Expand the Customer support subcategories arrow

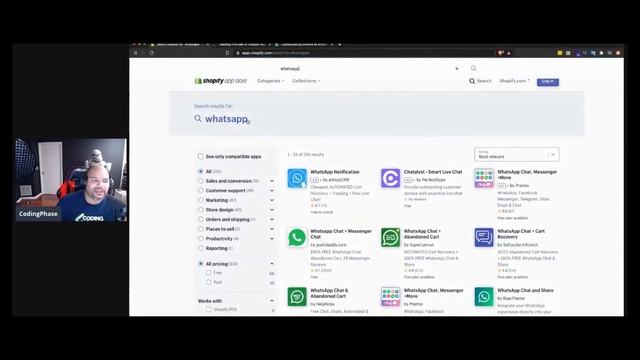tap(272, 191)
